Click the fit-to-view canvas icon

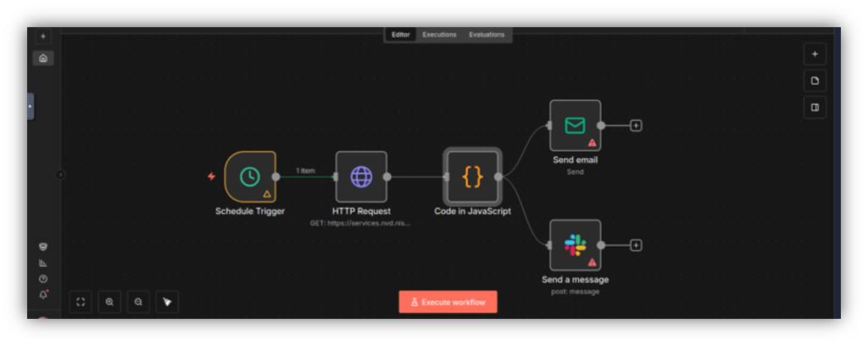pos(81,301)
